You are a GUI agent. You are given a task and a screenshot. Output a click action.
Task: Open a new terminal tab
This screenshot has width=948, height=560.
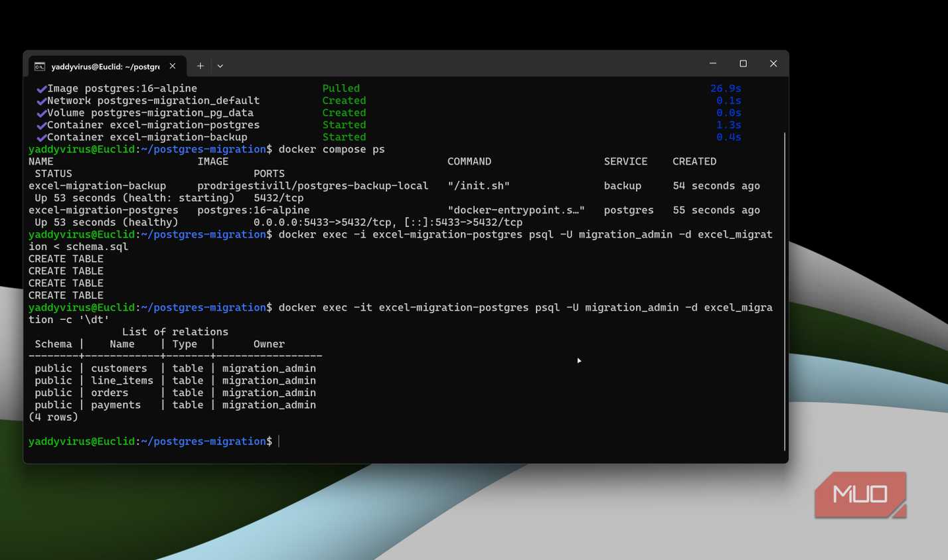pyautogui.click(x=200, y=66)
